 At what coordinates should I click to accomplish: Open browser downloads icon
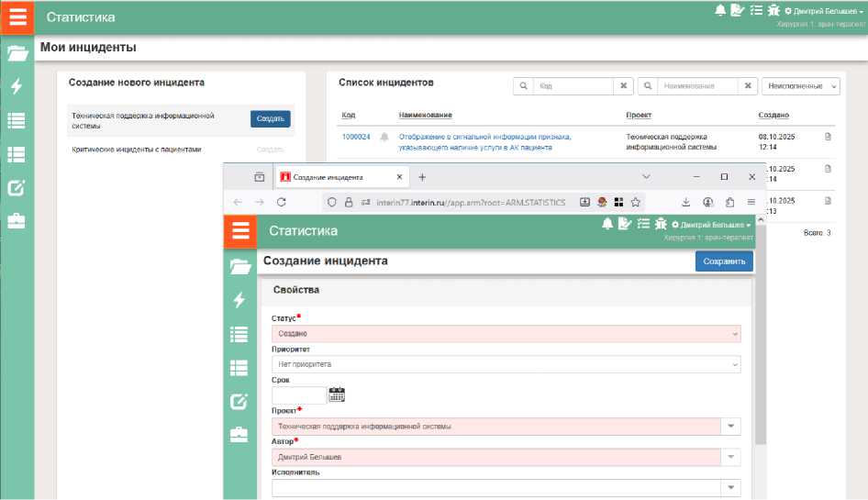pyautogui.click(x=686, y=202)
